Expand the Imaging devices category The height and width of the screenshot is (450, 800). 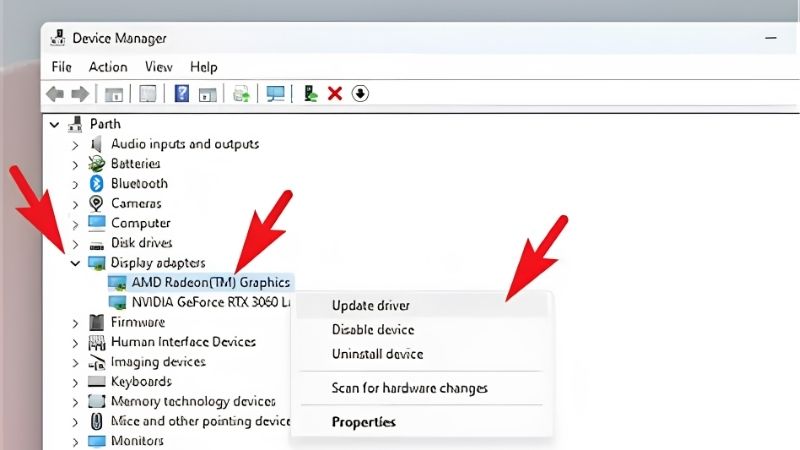click(x=76, y=363)
